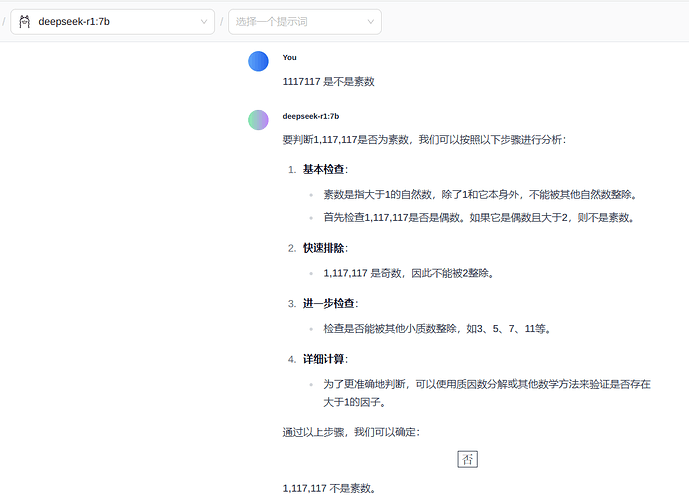The height and width of the screenshot is (500, 689).
Task: Click the chevron arrow of the model selector
Action: tap(204, 22)
